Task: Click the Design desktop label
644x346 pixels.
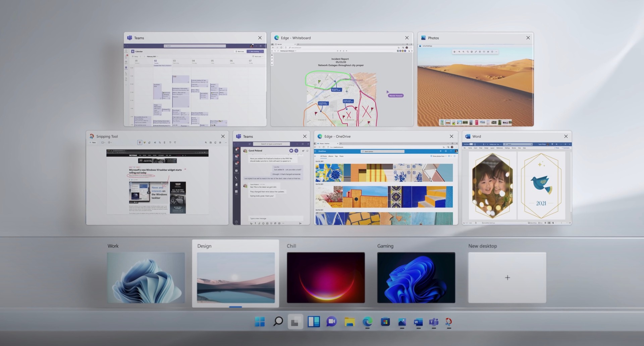Action: point(204,246)
